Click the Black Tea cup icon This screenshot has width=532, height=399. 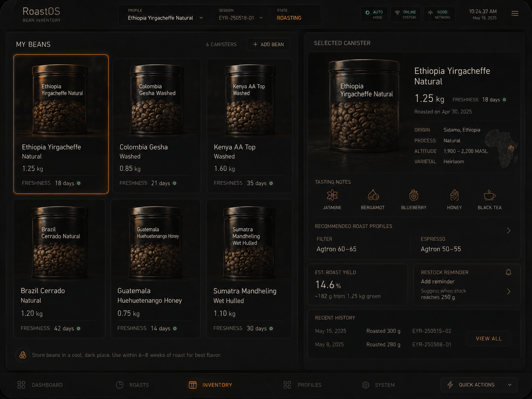(489, 195)
